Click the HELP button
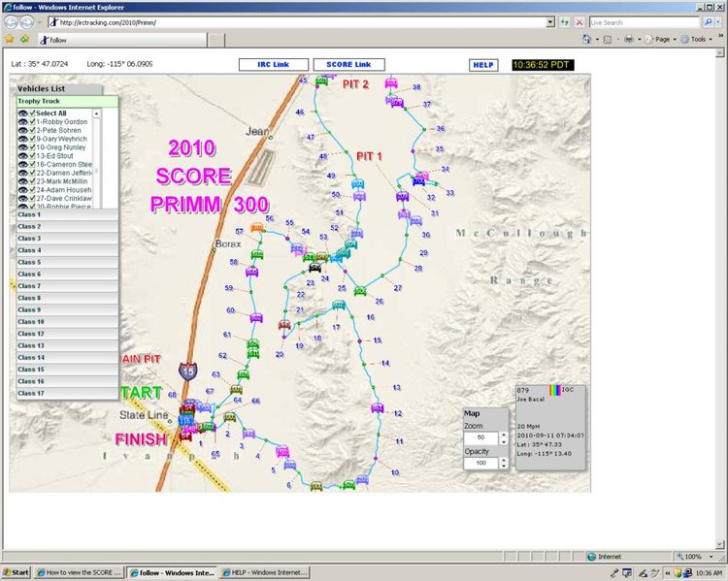728x581 pixels. [x=483, y=65]
